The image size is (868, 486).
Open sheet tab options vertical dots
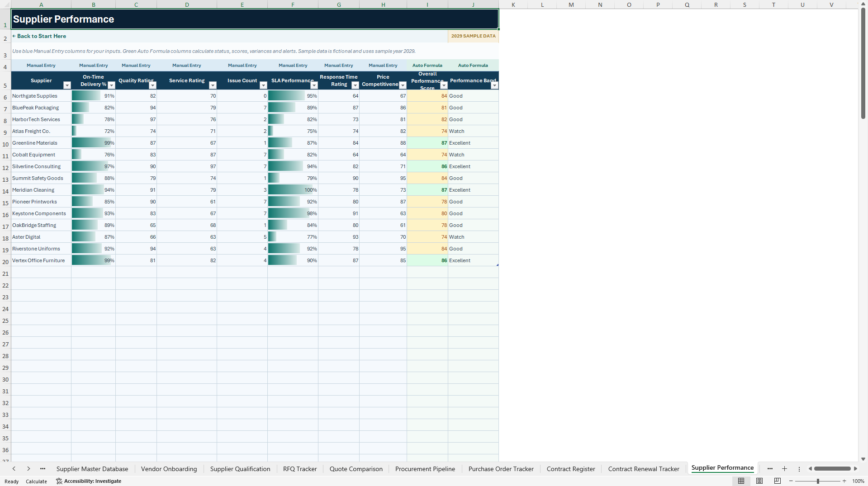(x=799, y=469)
